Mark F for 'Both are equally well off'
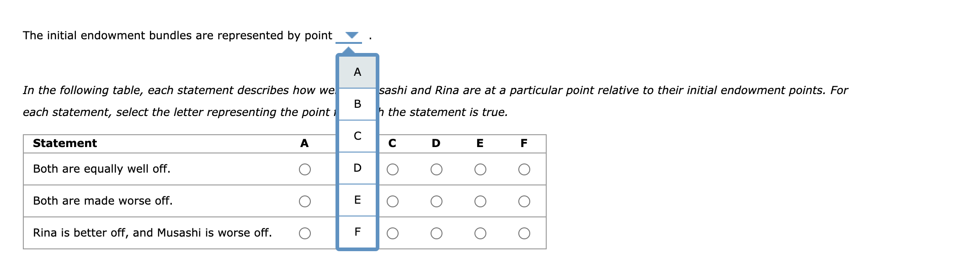The height and width of the screenshot is (274, 980). [x=524, y=170]
